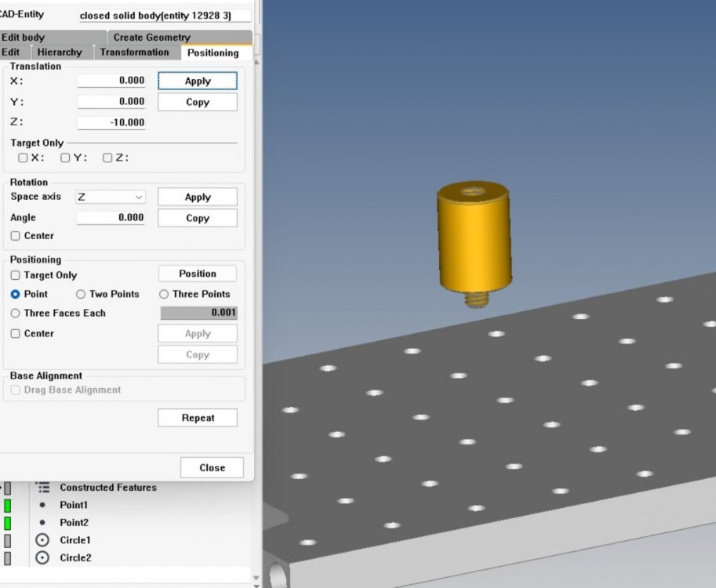
Task: Click the Circle2 feature icon
Action: (42, 558)
